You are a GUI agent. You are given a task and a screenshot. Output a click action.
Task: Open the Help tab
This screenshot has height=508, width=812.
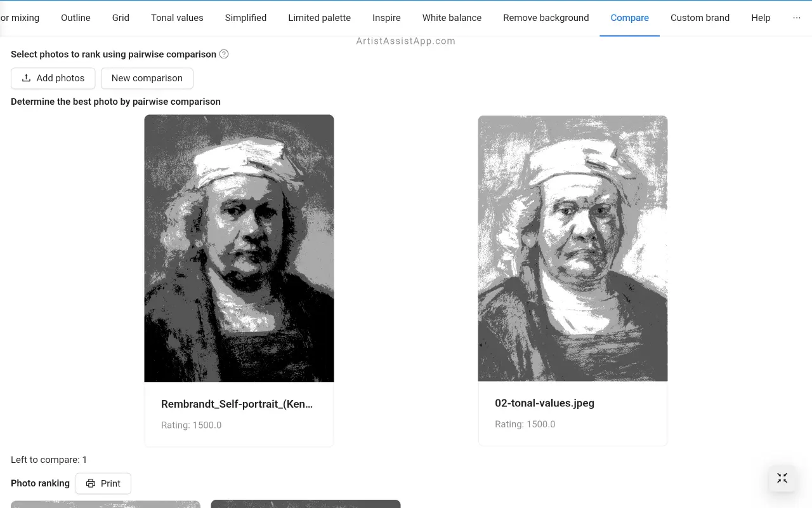[761, 18]
